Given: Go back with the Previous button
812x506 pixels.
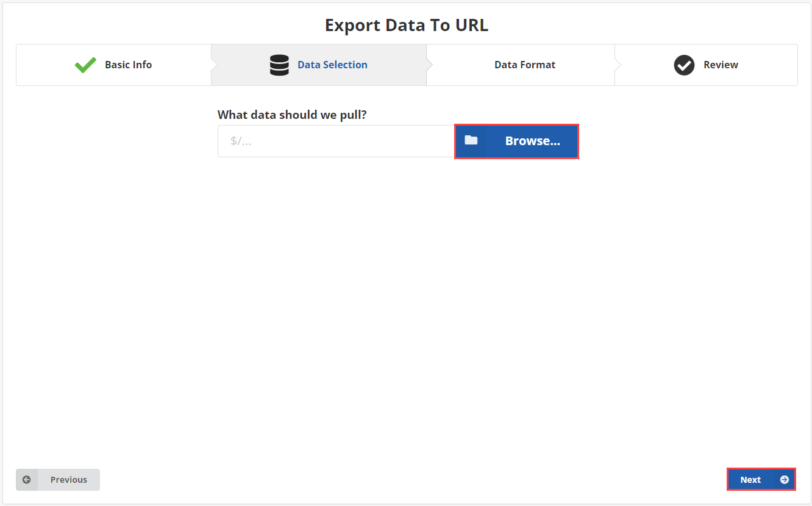Looking at the screenshot, I should (x=68, y=480).
